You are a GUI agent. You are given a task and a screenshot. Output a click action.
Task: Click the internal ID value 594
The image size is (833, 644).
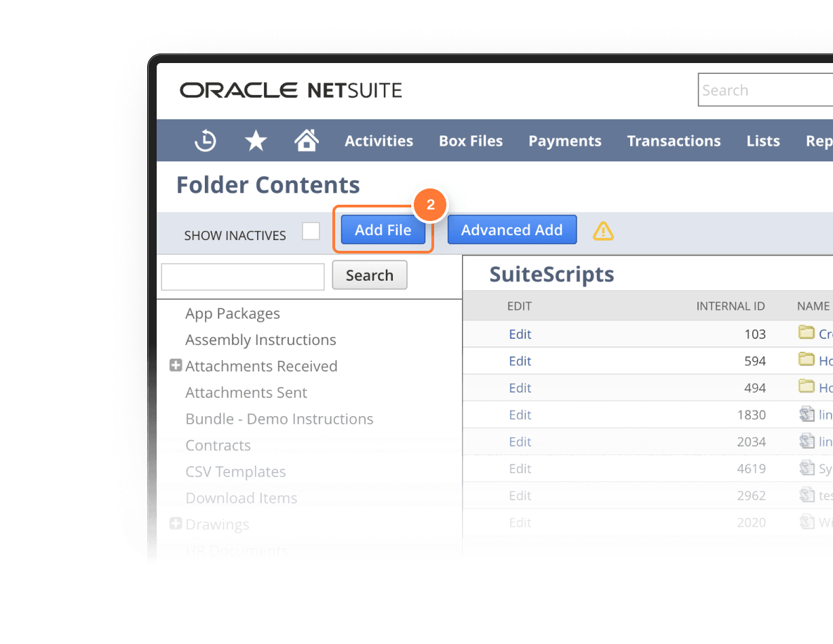755,361
